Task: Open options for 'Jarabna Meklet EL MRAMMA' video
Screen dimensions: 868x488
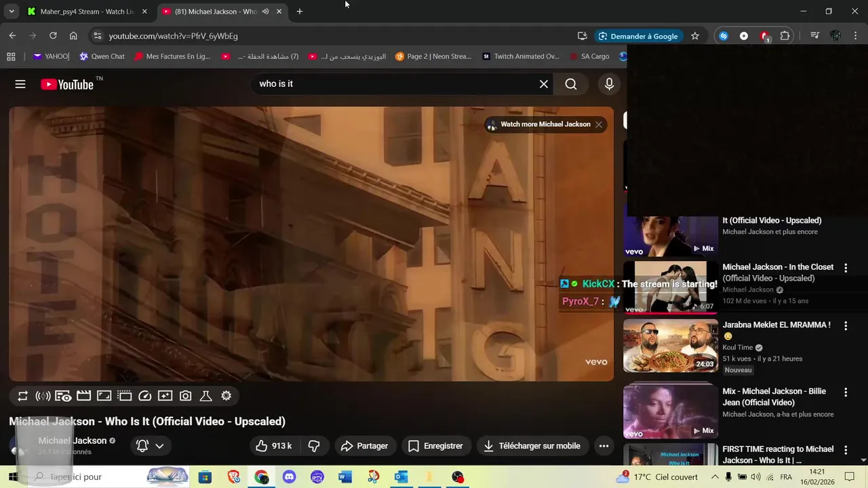Action: point(846,326)
